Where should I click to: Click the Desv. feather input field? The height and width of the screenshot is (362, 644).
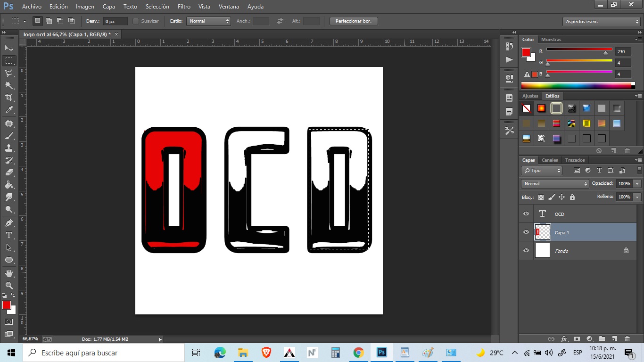pyautogui.click(x=116, y=21)
